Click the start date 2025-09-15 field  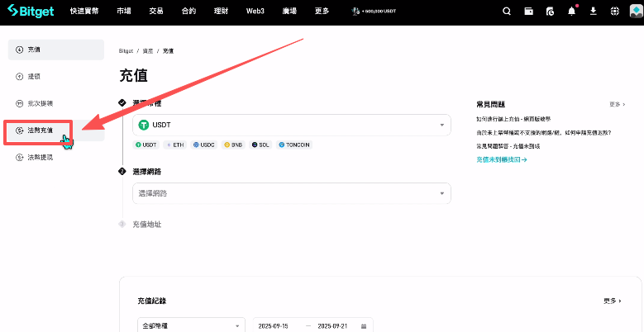275,325
